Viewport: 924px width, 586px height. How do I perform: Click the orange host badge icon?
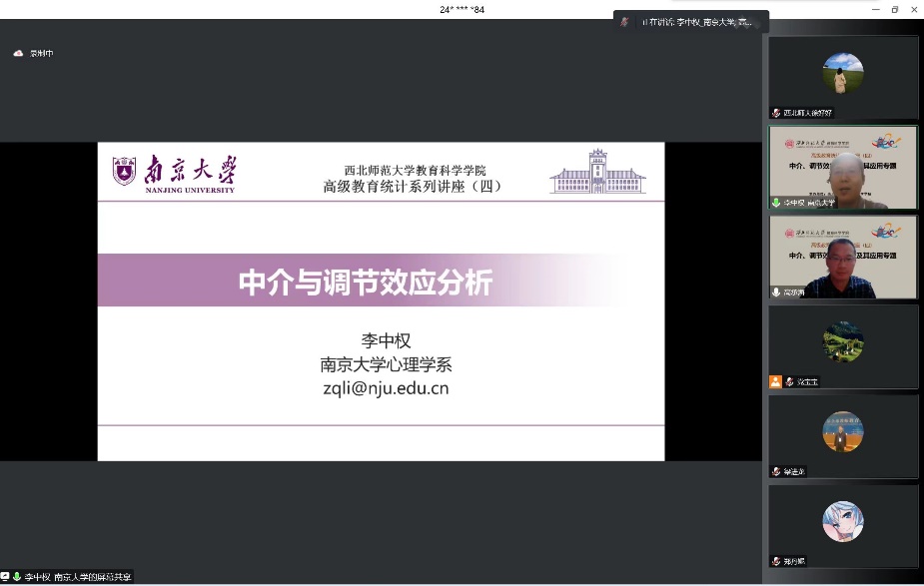(775, 381)
